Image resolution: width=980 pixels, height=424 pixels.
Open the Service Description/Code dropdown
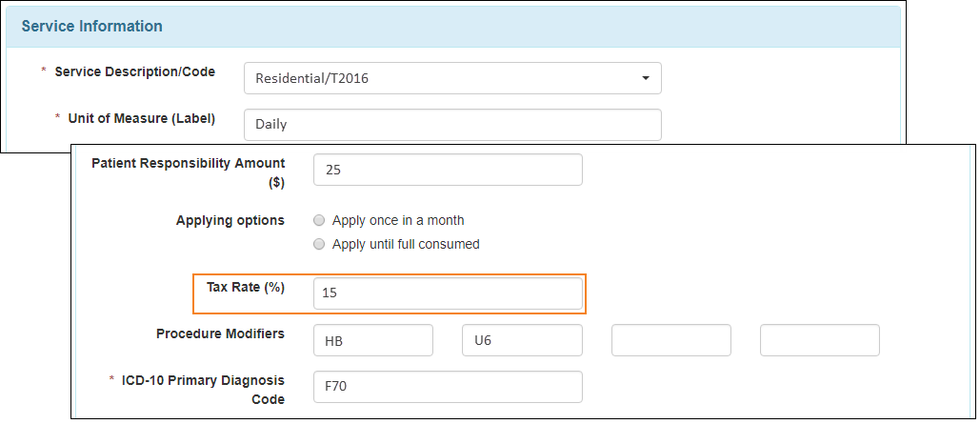(x=452, y=78)
